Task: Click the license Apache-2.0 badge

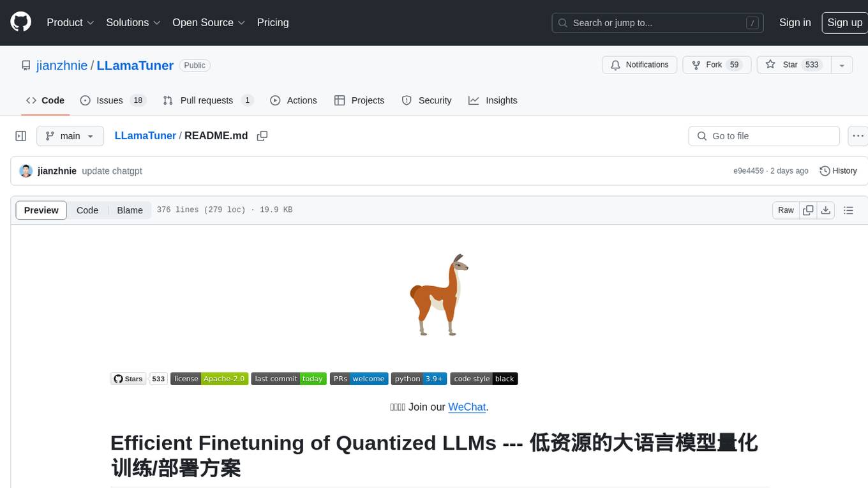Action: (209, 379)
